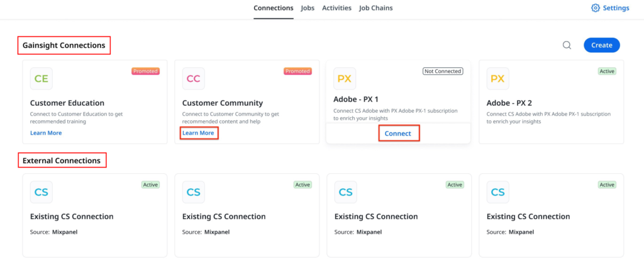
Task: Click the CE logo on Customer Education card
Action: tap(41, 79)
